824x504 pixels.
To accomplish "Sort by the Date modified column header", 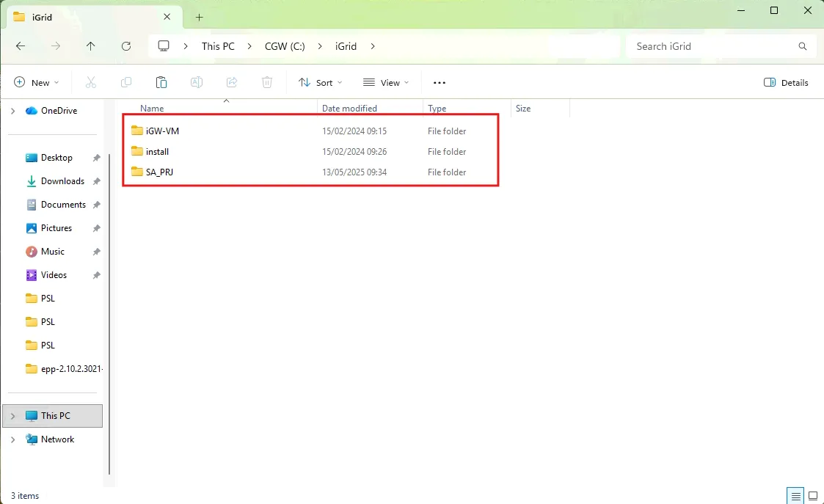I will (x=349, y=109).
